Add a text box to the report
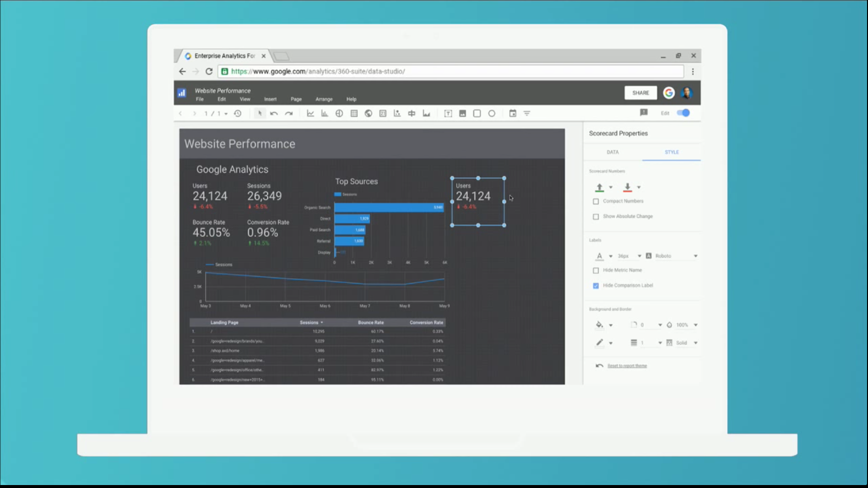The height and width of the screenshot is (488, 868). point(448,113)
